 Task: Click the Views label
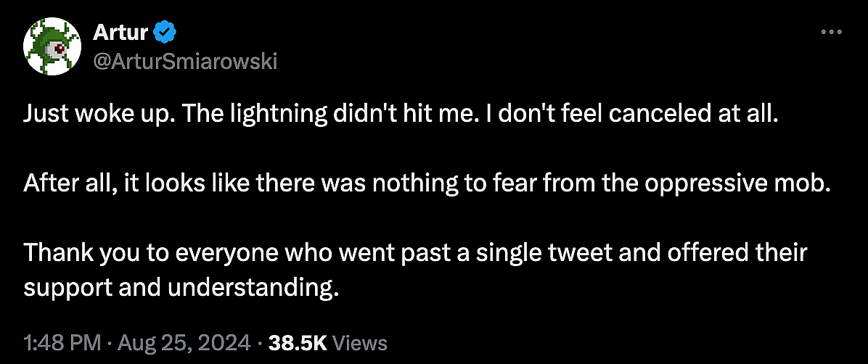(x=361, y=343)
